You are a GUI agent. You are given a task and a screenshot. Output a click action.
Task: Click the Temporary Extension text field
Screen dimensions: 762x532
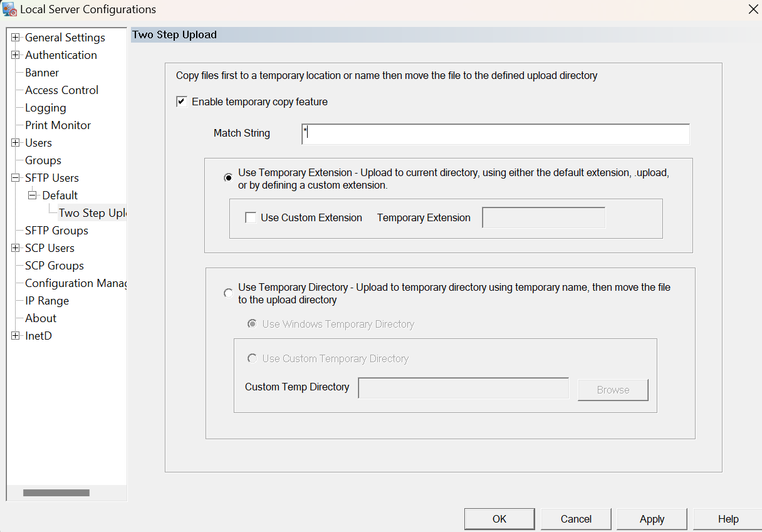coord(543,217)
